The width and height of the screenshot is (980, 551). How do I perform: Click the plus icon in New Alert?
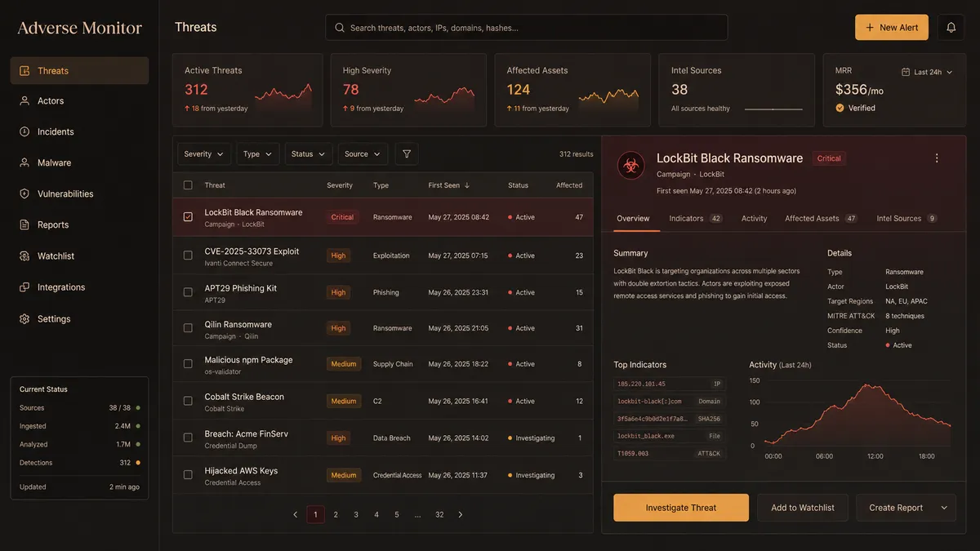[870, 28]
